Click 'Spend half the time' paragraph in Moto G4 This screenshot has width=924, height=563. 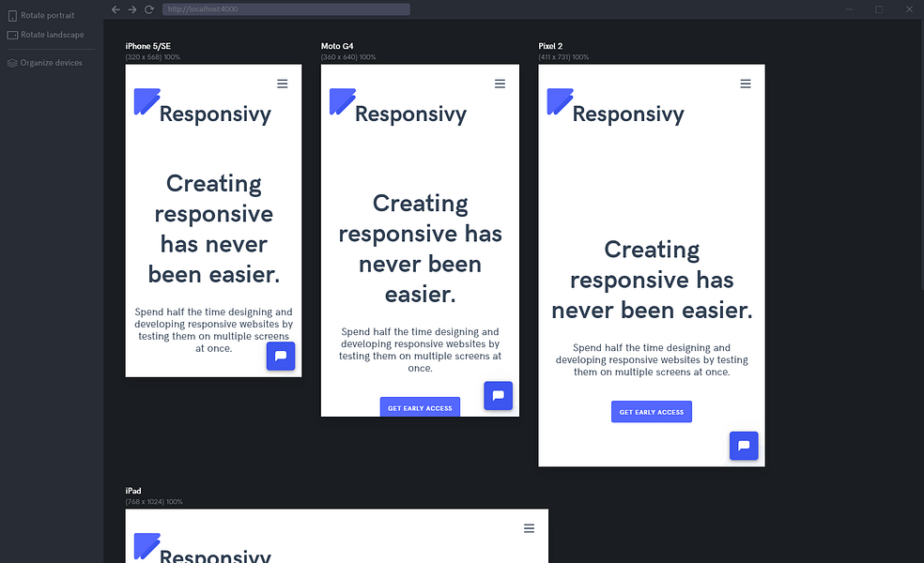click(420, 350)
